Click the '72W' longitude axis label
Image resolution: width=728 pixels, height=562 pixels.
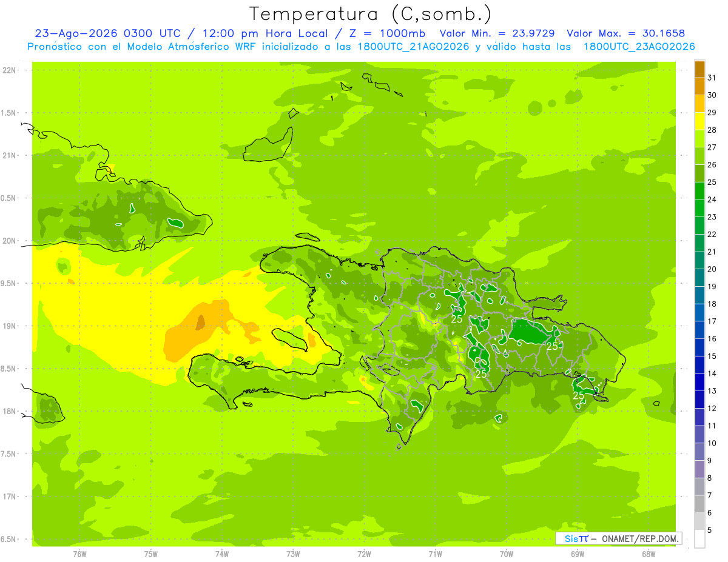(364, 554)
